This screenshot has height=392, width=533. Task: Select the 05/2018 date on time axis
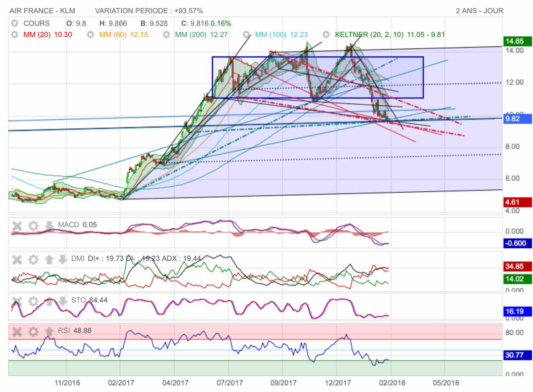click(446, 383)
